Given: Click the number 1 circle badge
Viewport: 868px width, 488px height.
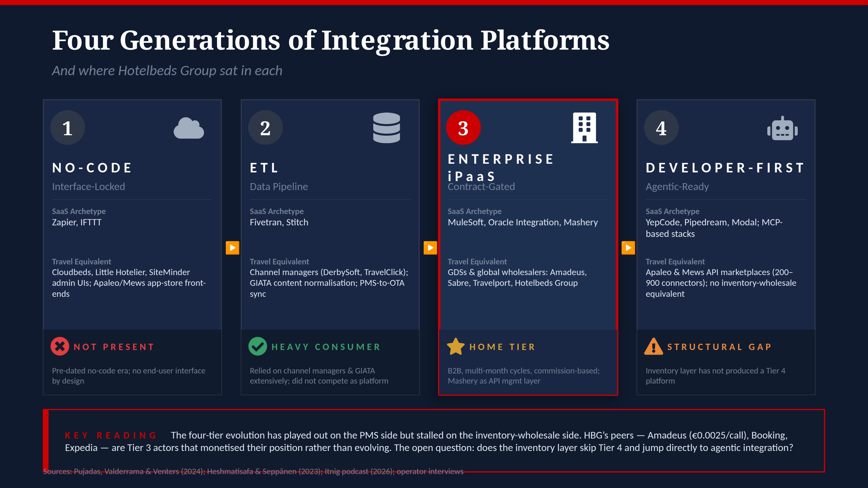Looking at the screenshot, I should (67, 128).
